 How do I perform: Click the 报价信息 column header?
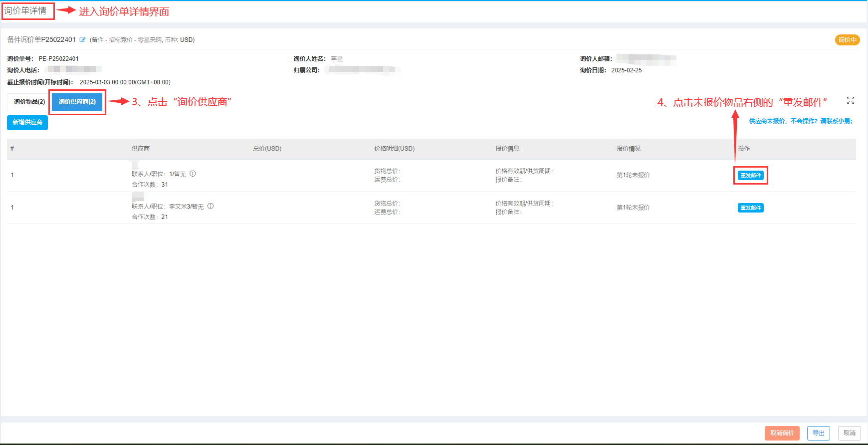pyautogui.click(x=507, y=149)
